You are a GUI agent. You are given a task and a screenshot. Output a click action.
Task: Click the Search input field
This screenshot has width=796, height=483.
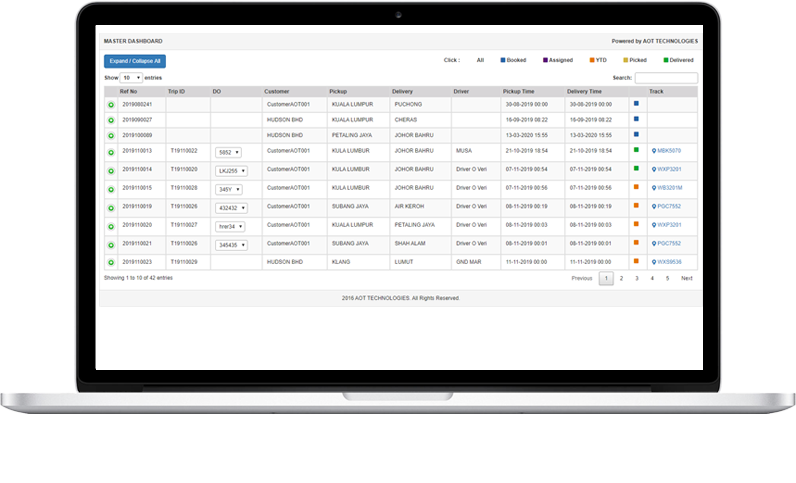point(666,77)
